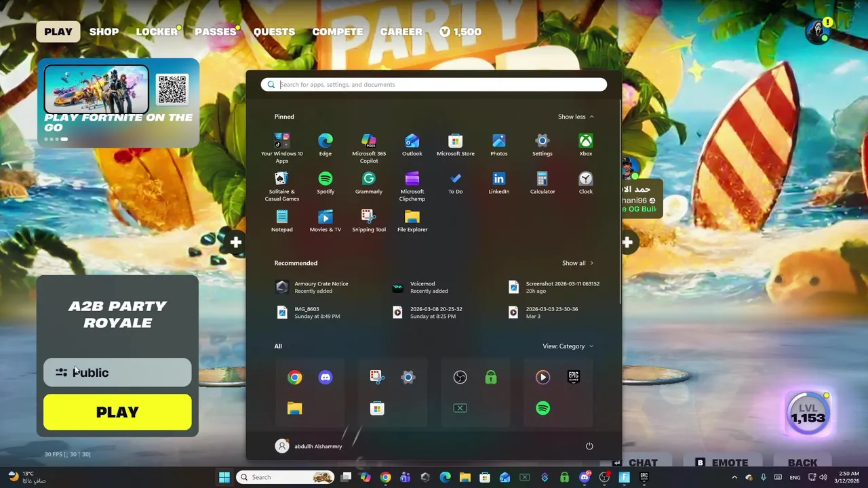Click the Play Fortnite on the Go banner

pyautogui.click(x=118, y=103)
